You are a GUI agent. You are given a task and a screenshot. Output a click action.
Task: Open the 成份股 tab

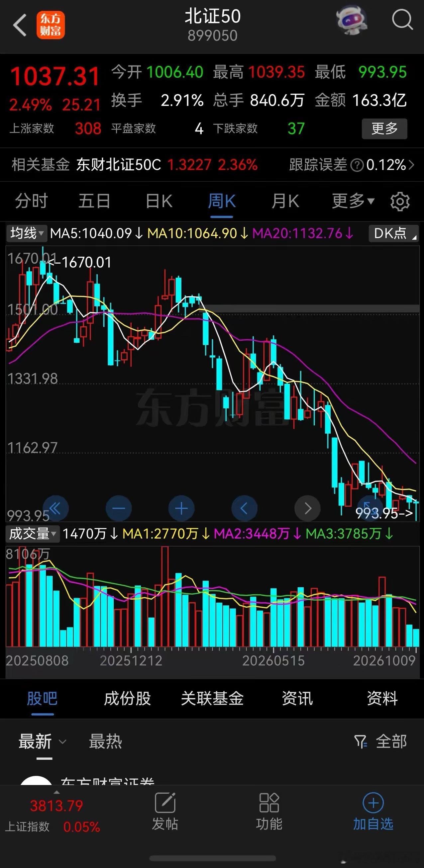128,698
